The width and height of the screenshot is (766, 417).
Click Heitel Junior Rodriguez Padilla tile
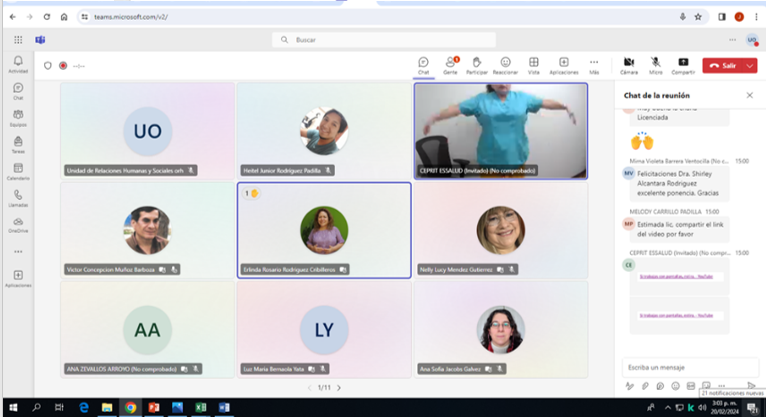point(324,131)
